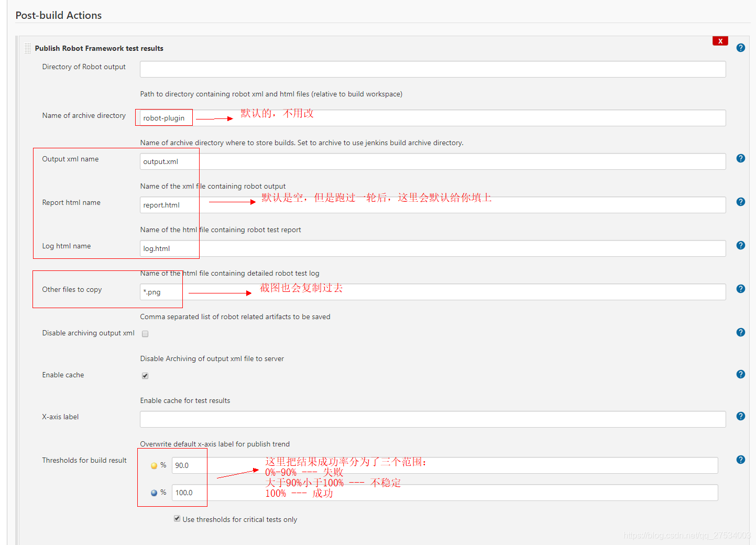The width and height of the screenshot is (756, 545).
Task: Open help for X-axis label field
Action: point(740,416)
